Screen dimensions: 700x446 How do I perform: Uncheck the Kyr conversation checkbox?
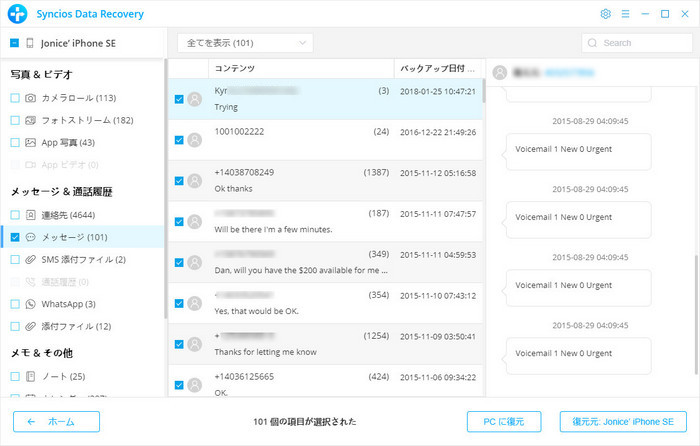[x=179, y=99]
